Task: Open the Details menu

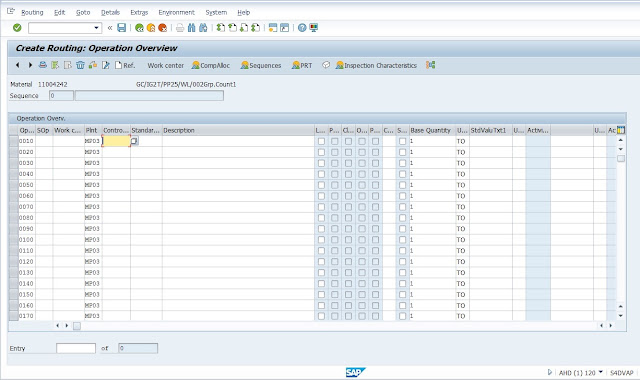Action: [111, 12]
